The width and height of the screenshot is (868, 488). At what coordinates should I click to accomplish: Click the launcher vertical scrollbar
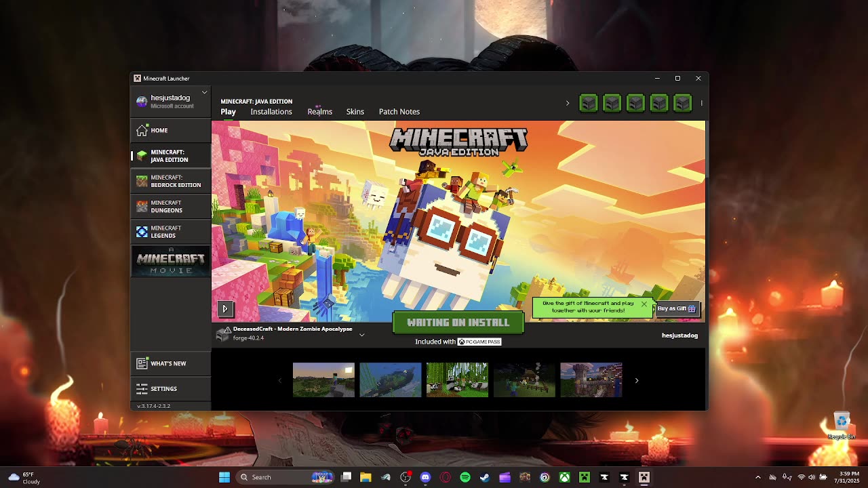click(707, 149)
